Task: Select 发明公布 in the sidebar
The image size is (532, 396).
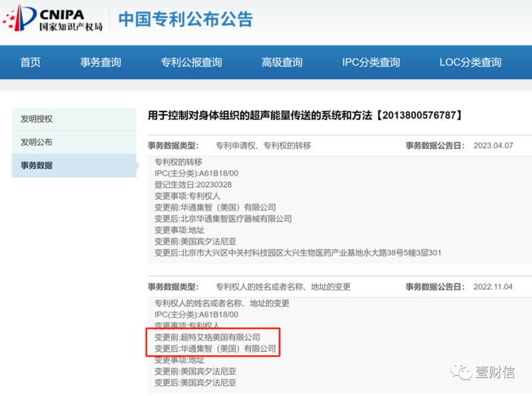Action: (74, 142)
